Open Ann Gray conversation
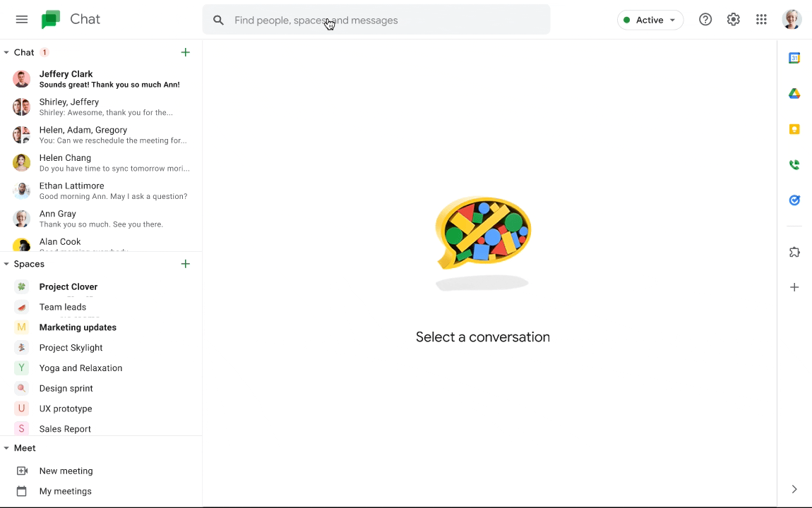 point(101,219)
